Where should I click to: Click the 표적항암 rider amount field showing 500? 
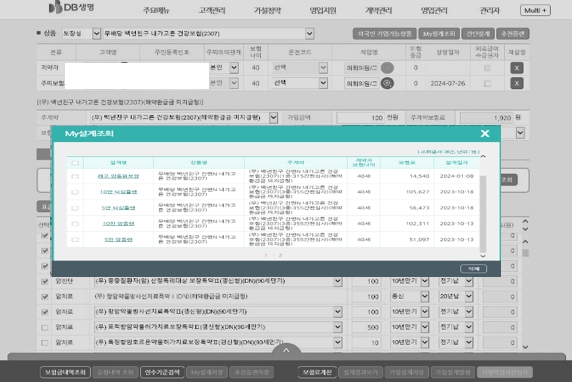366,327
